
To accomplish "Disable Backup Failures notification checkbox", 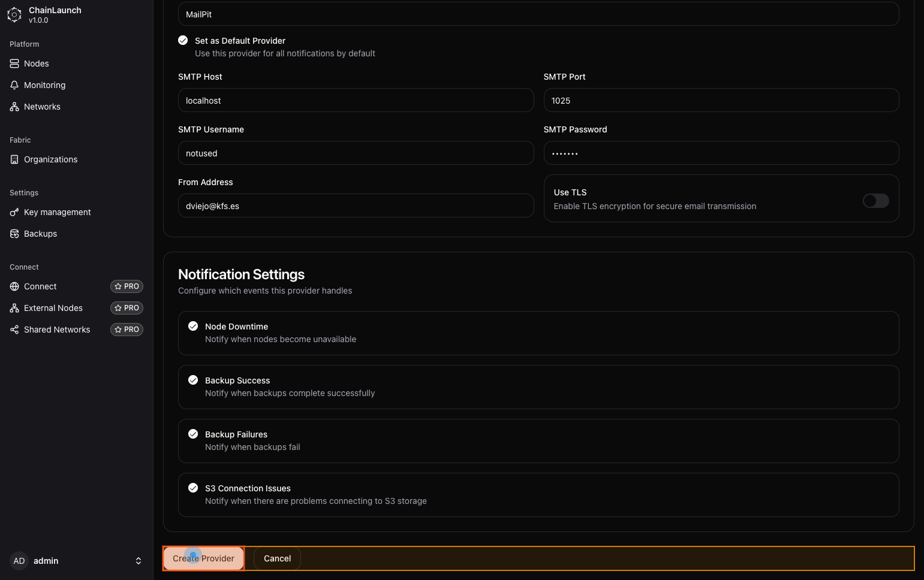I will [x=193, y=434].
